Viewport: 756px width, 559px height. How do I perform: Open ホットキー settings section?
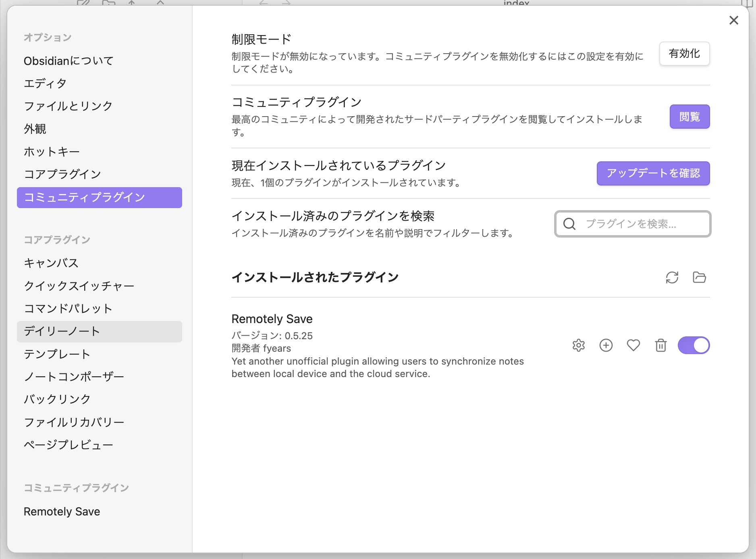pos(52,152)
